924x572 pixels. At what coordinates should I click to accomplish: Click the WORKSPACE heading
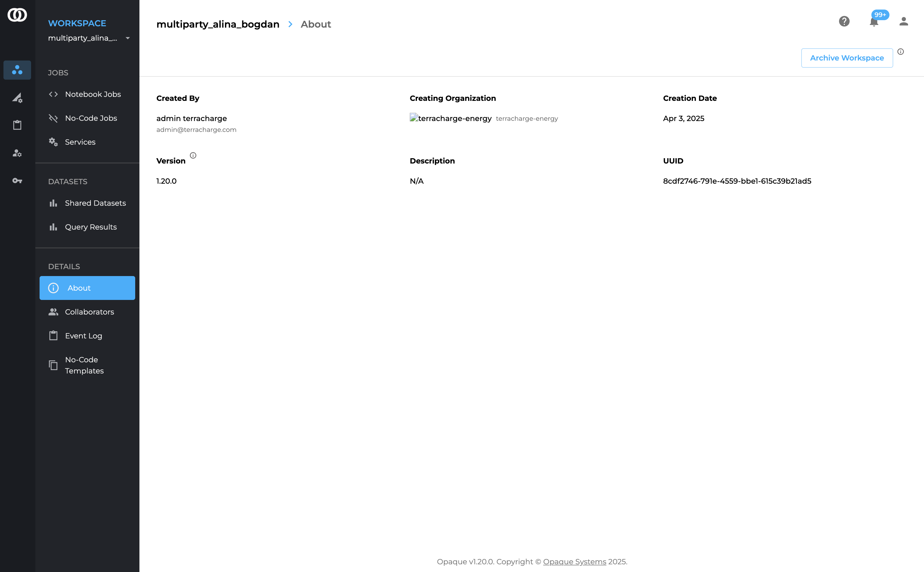pos(77,23)
